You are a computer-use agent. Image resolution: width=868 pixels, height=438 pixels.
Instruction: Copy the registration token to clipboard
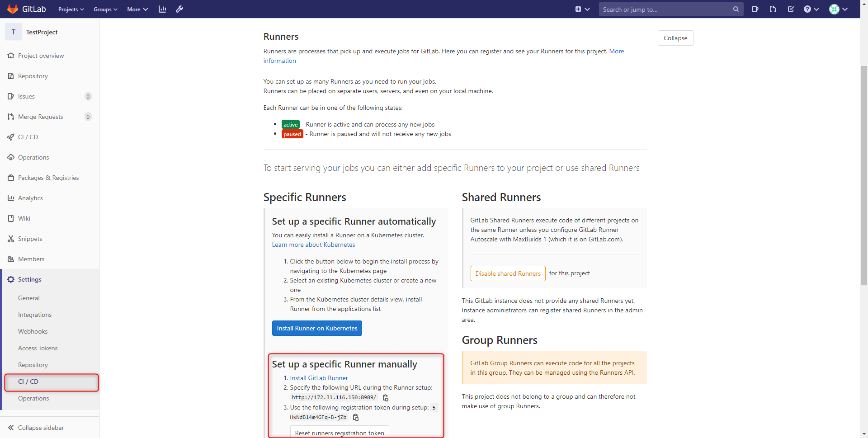(356, 417)
